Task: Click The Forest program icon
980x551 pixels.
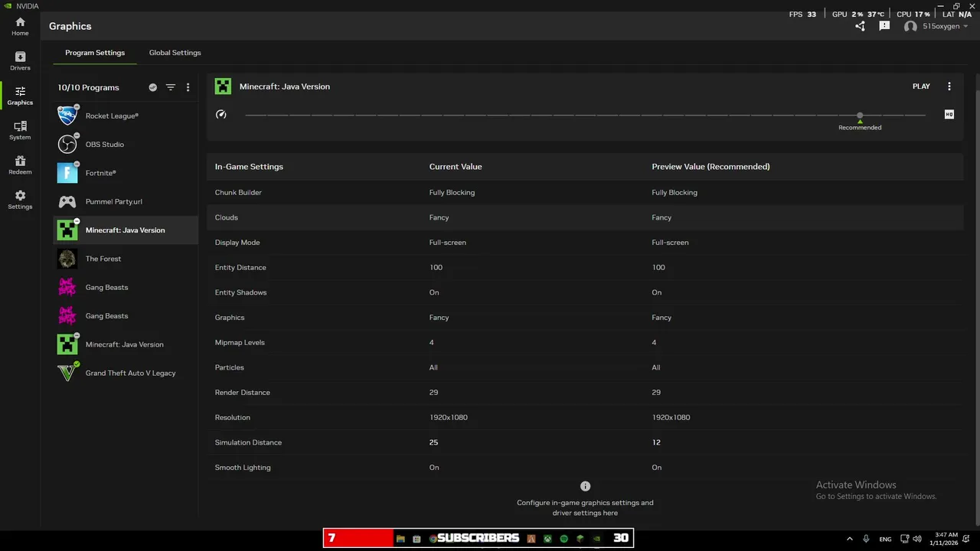Action: pos(67,259)
